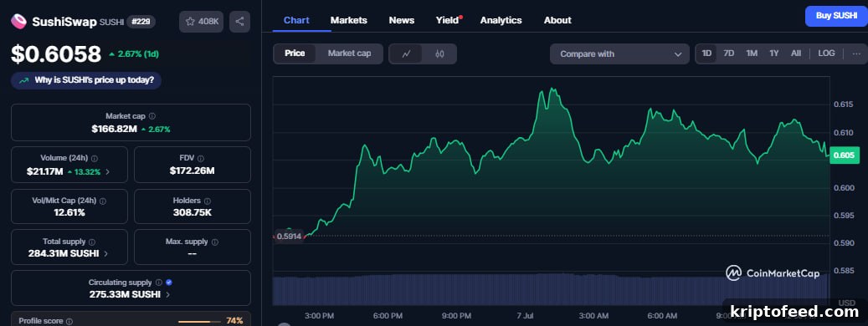Open the News tab

click(x=401, y=20)
